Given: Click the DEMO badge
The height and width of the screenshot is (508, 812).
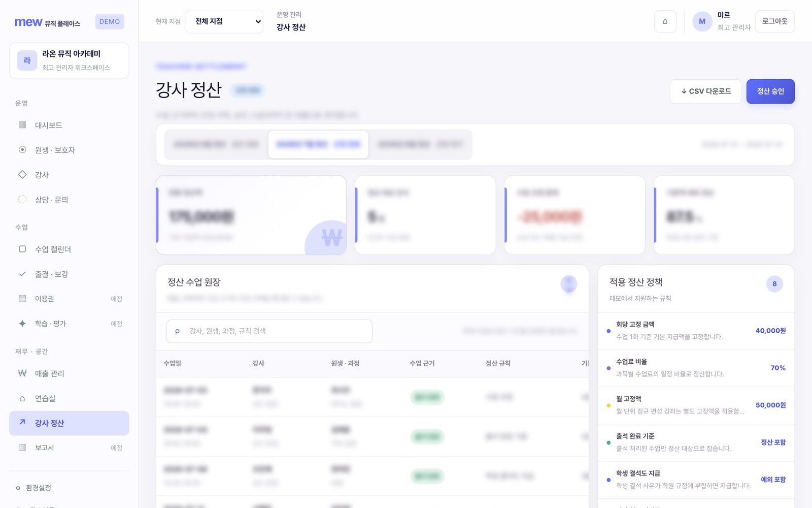Looking at the screenshot, I should 110,21.
